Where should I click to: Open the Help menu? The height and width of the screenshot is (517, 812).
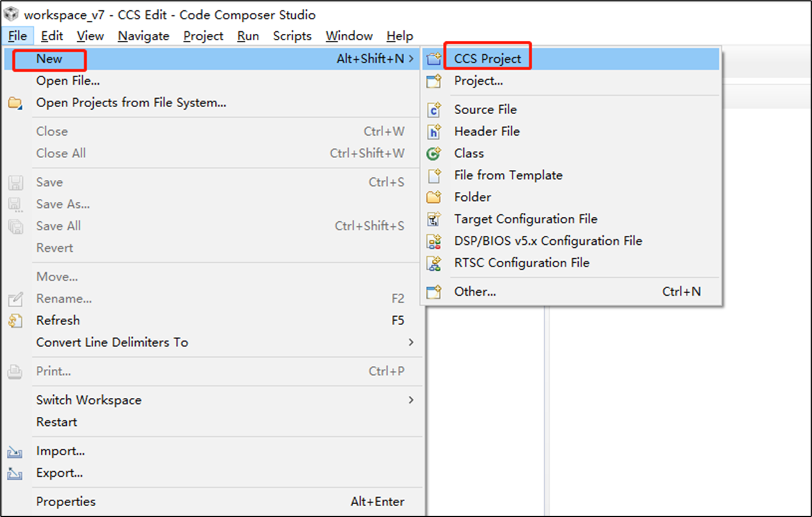pos(400,36)
